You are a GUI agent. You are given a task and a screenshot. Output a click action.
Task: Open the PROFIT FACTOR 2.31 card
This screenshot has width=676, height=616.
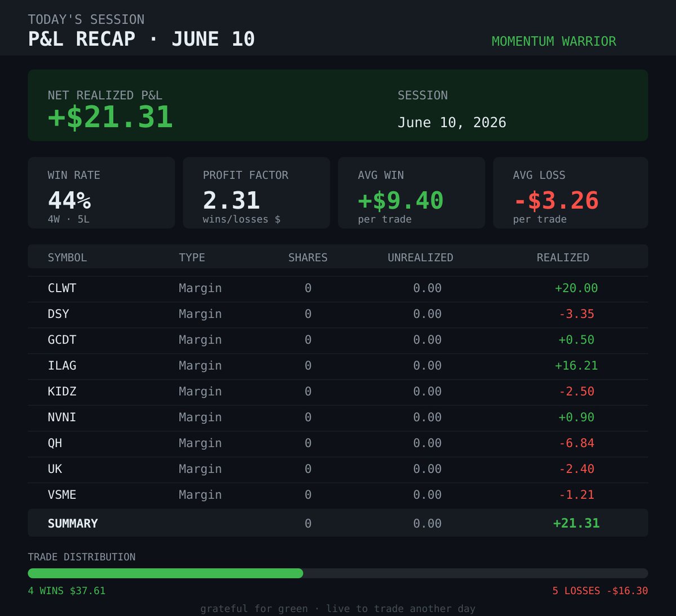(x=256, y=193)
